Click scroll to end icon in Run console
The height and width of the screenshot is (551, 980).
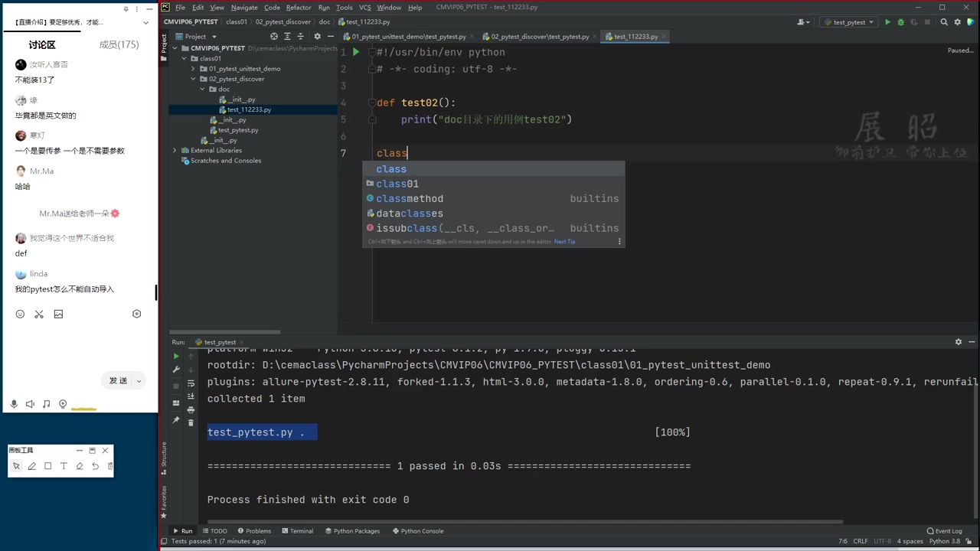click(x=191, y=396)
